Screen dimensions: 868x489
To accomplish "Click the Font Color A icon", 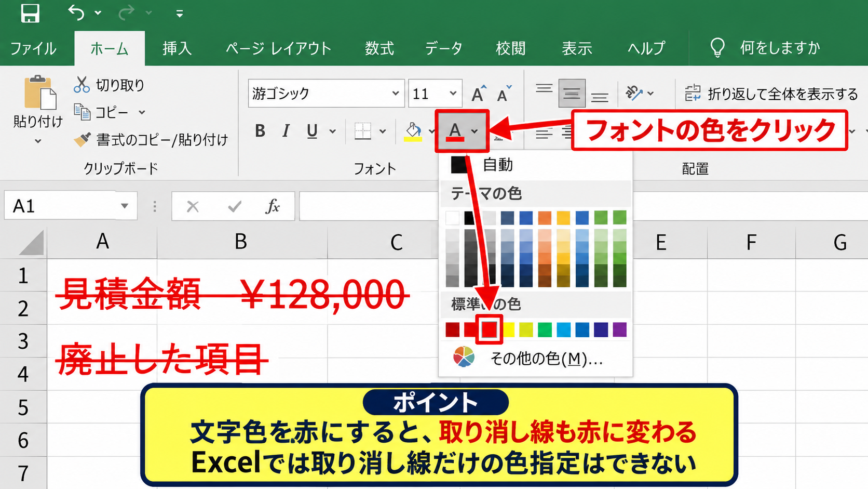I will coord(455,131).
